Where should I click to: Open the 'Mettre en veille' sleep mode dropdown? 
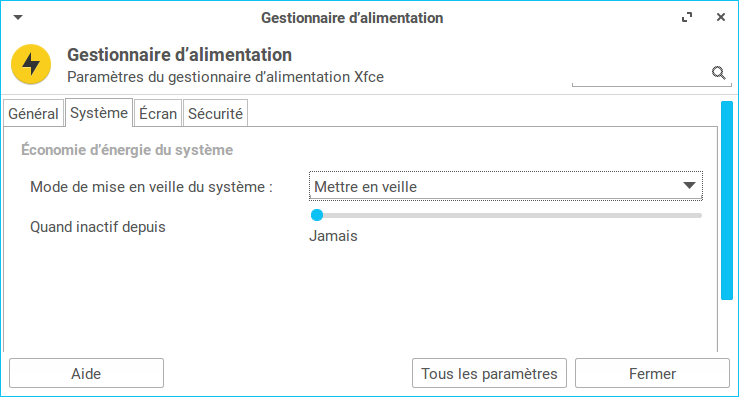point(506,186)
